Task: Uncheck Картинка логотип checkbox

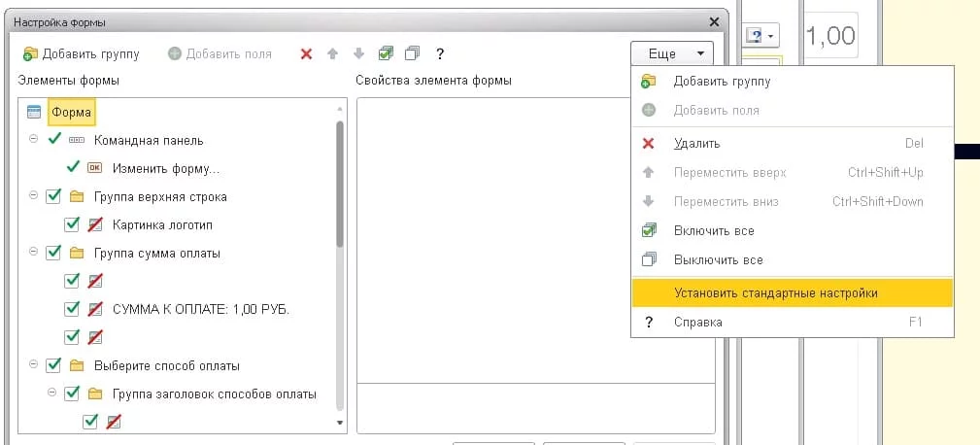Action: (x=72, y=224)
